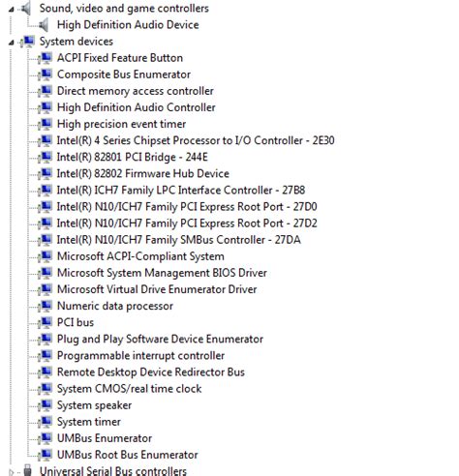Select the System speaker entry

(94, 405)
